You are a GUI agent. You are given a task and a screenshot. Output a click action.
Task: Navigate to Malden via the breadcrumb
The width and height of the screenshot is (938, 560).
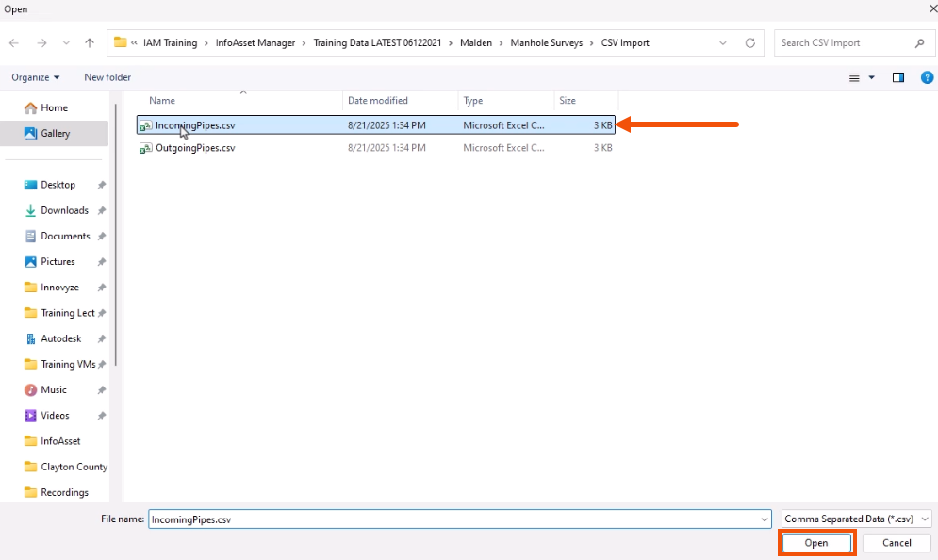(x=476, y=42)
